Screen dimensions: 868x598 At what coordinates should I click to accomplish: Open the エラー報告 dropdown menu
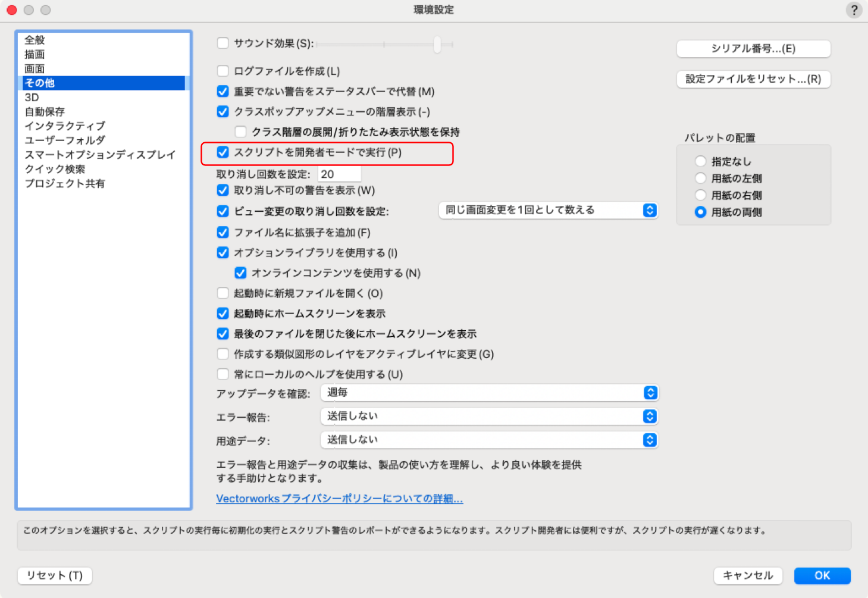pos(489,416)
